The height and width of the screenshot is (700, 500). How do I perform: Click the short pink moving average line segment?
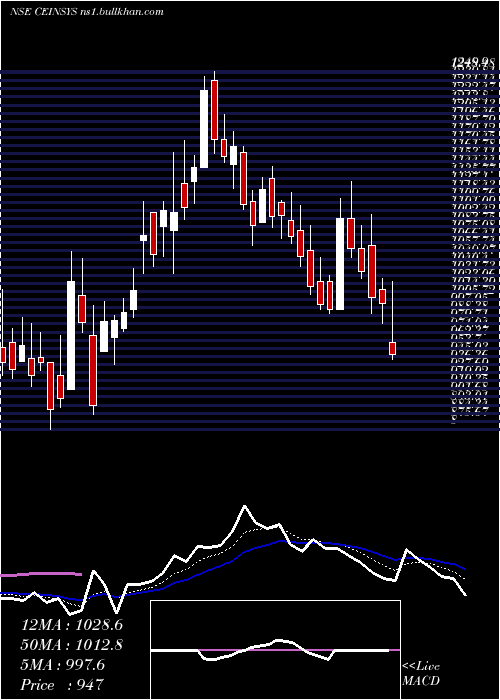[41, 574]
